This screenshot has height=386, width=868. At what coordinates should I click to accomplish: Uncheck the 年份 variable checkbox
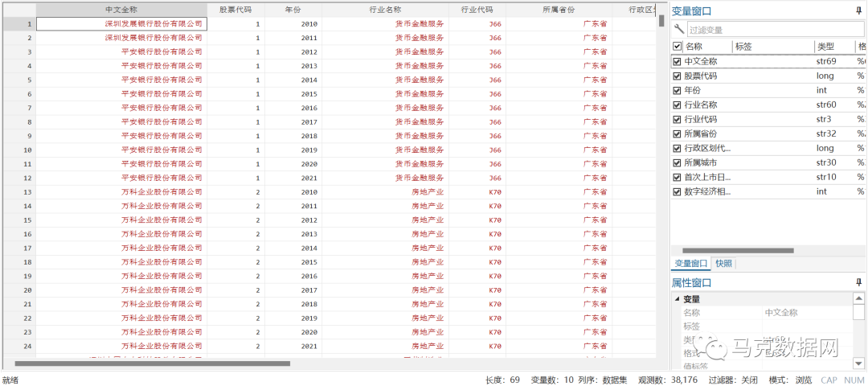click(x=677, y=90)
